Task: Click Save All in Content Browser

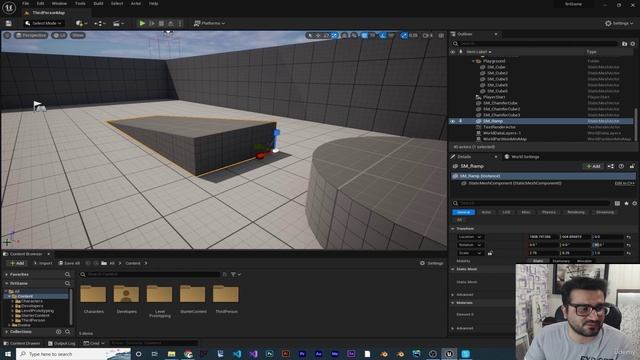Action: [69, 263]
